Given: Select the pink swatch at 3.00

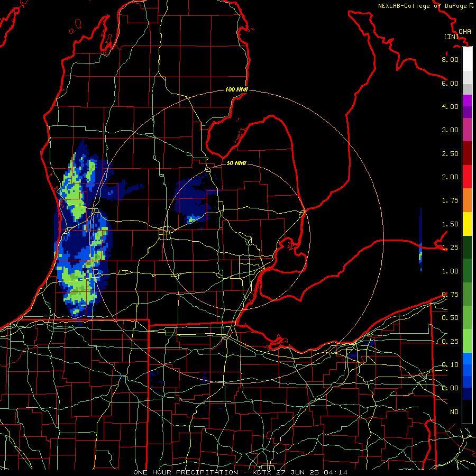Looking at the screenshot, I should [467, 130].
